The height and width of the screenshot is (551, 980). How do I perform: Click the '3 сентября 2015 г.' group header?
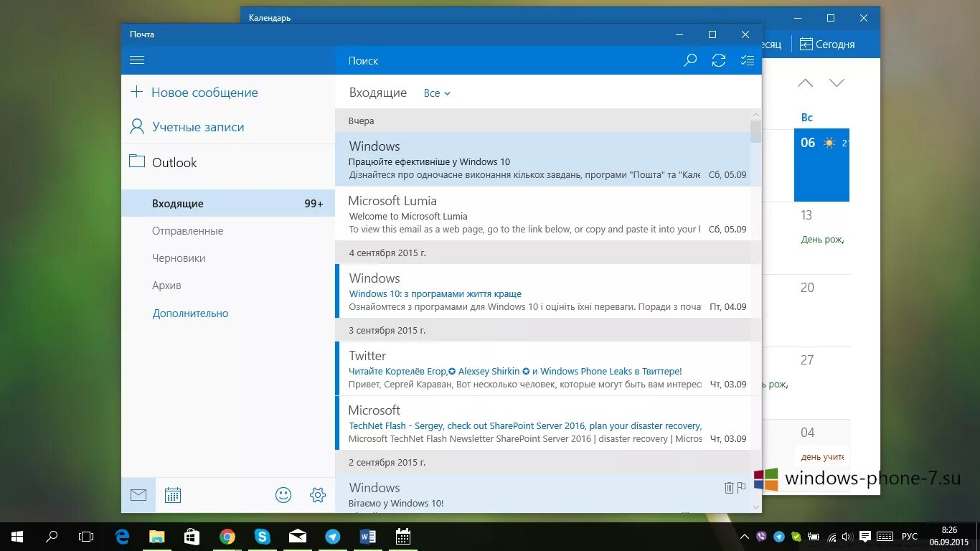click(542, 330)
